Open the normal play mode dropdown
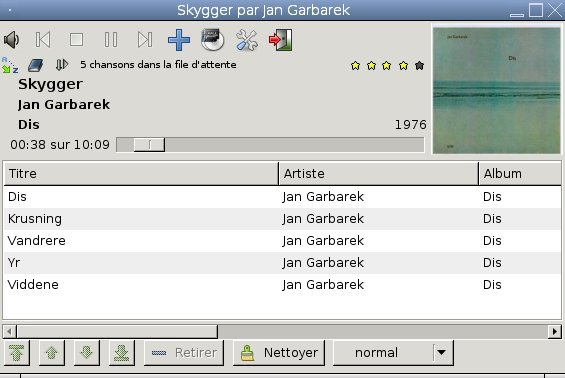This screenshot has height=378, width=565. click(393, 353)
